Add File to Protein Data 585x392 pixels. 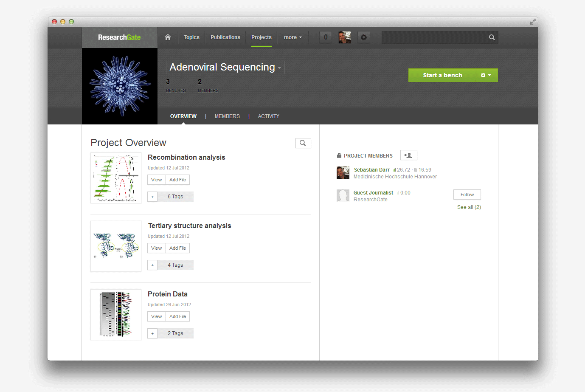click(177, 316)
